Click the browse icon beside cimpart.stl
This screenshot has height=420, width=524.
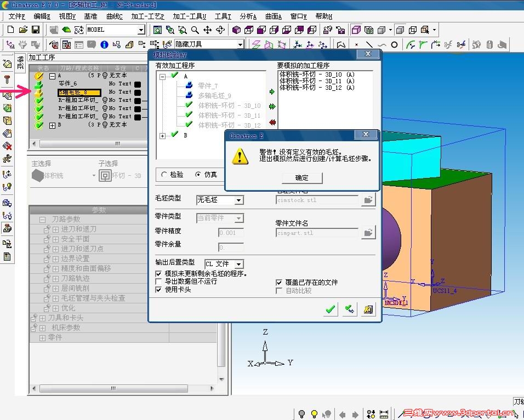tap(368, 232)
